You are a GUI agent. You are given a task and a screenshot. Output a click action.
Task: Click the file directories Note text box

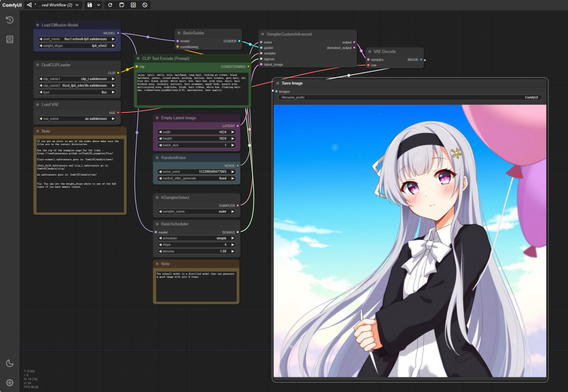coord(80,175)
